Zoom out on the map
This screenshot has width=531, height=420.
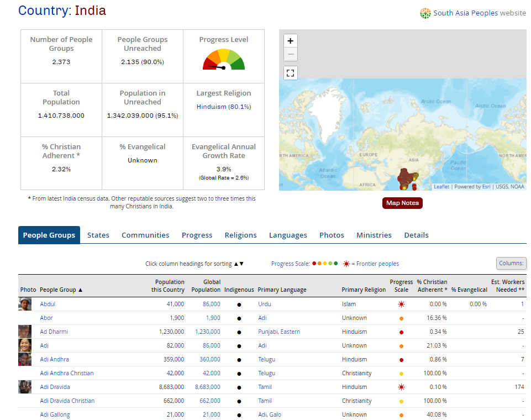291,54
